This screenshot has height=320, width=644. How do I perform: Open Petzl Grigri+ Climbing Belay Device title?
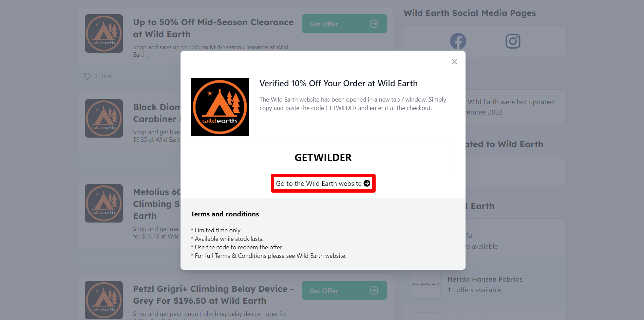click(213, 295)
